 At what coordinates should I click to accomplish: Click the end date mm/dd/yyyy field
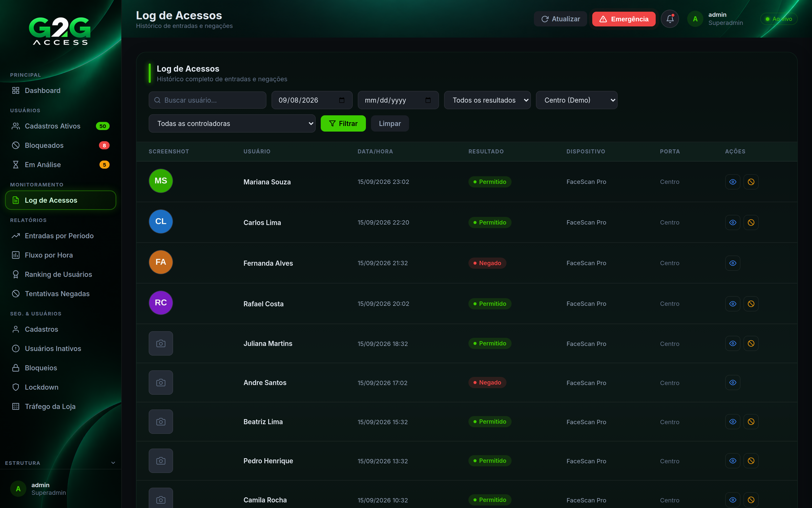(x=398, y=100)
